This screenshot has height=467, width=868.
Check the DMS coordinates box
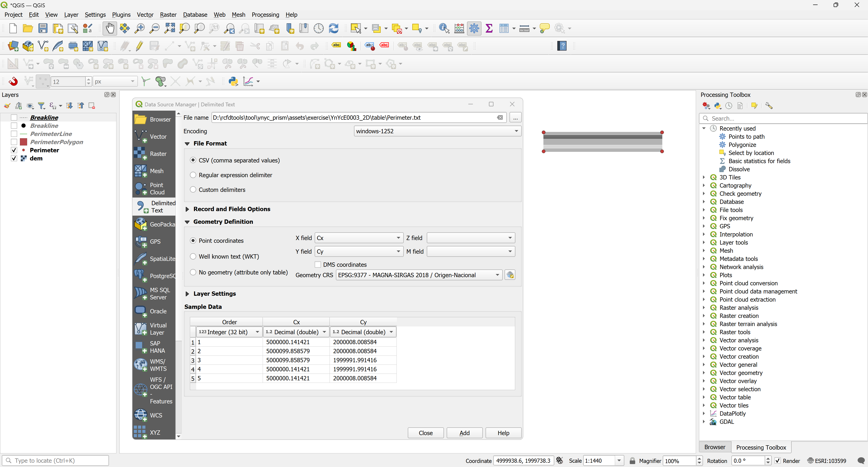(318, 265)
